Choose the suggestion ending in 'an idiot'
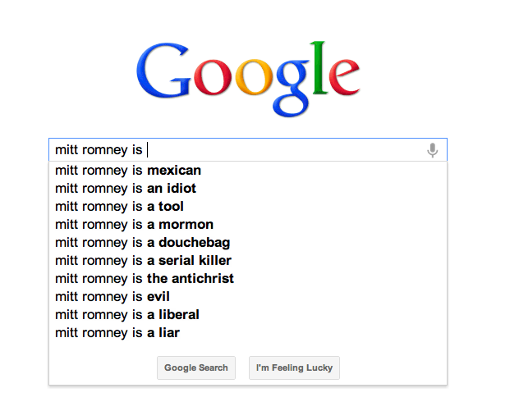The height and width of the screenshot is (420, 519). pyautogui.click(x=126, y=189)
